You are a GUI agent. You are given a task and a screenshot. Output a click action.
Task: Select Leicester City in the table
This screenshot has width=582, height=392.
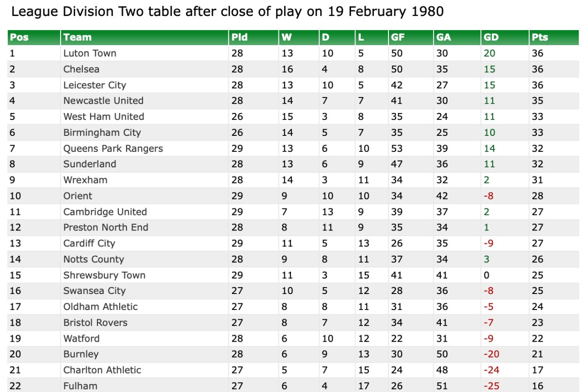click(x=95, y=85)
